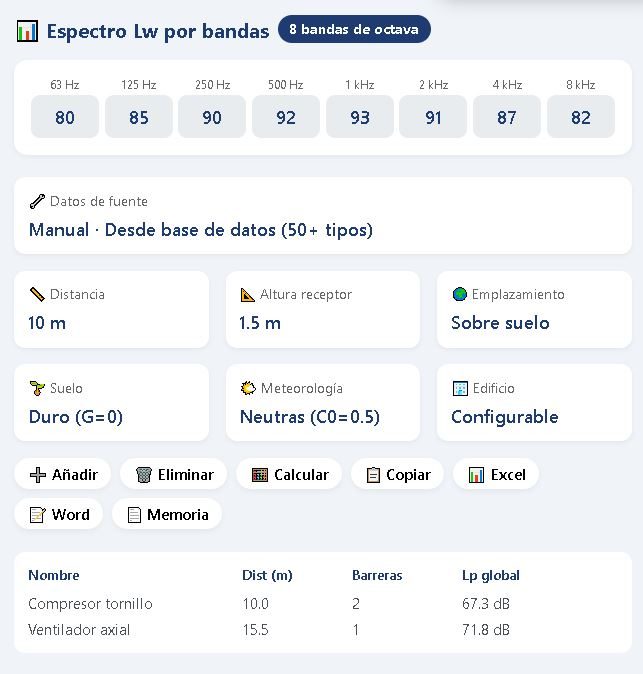Open the Emplazamiento Sobre suelo option
The height and width of the screenshot is (674, 643).
pyautogui.click(x=534, y=309)
